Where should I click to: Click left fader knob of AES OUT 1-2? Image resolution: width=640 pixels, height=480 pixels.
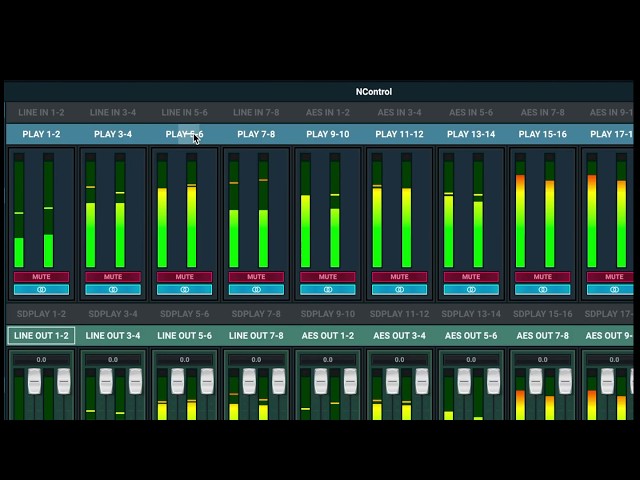(321, 381)
